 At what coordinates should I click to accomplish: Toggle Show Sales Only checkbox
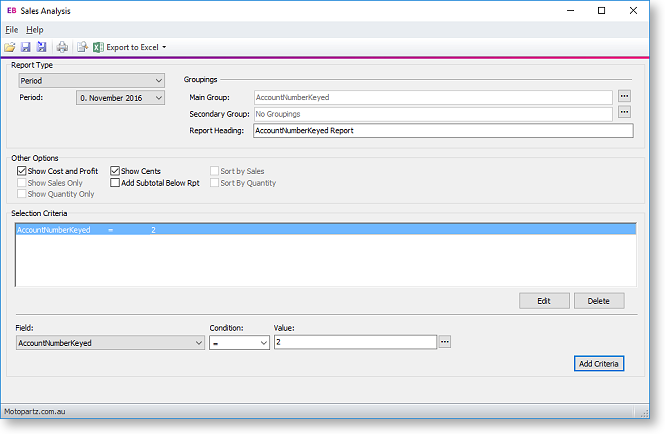pos(22,183)
